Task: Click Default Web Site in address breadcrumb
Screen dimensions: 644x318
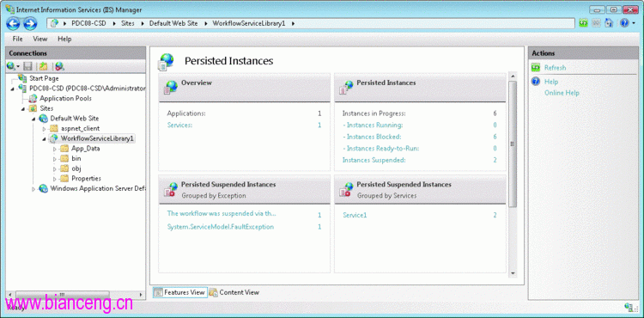Action: click(173, 23)
